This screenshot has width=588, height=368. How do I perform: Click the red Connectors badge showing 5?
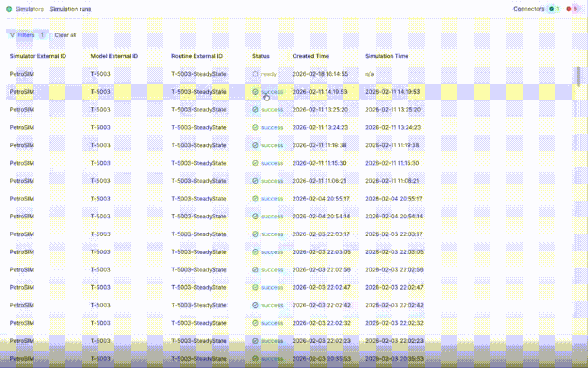pos(572,9)
